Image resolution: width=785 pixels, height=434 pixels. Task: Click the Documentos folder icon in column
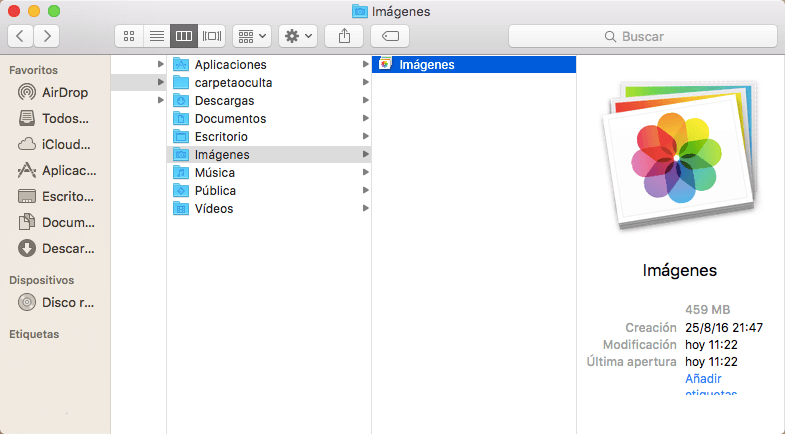pos(181,118)
